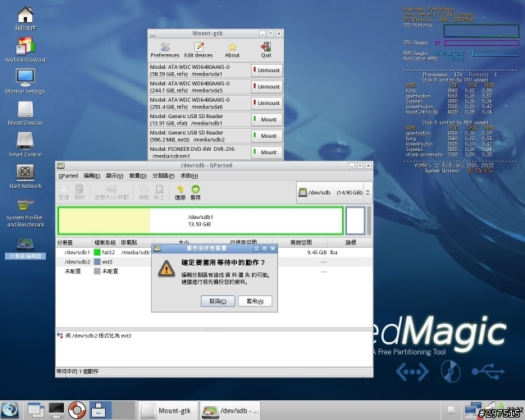Screen dimensions: 525x420
Task: Mount the PIONEER DVD-RW cdrom1
Action: coord(267,153)
